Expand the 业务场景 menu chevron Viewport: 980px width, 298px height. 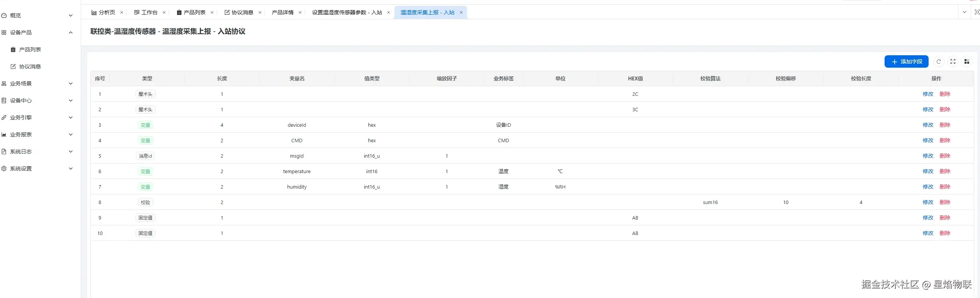(71, 83)
